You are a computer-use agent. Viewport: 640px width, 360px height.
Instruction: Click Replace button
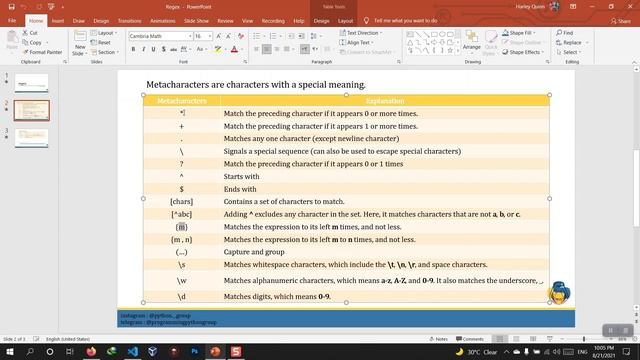pyautogui.click(x=569, y=42)
